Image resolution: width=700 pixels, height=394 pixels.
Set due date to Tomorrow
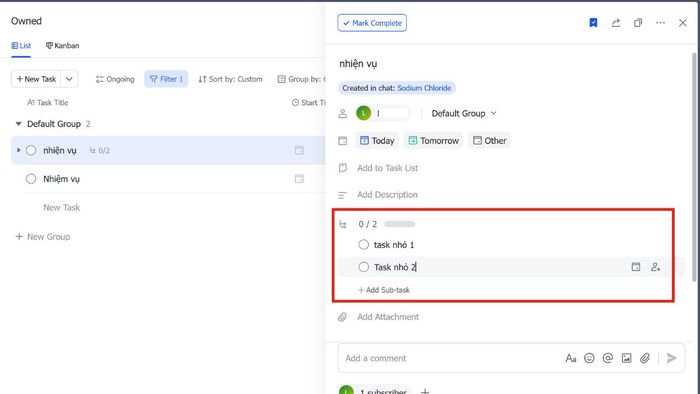(433, 141)
